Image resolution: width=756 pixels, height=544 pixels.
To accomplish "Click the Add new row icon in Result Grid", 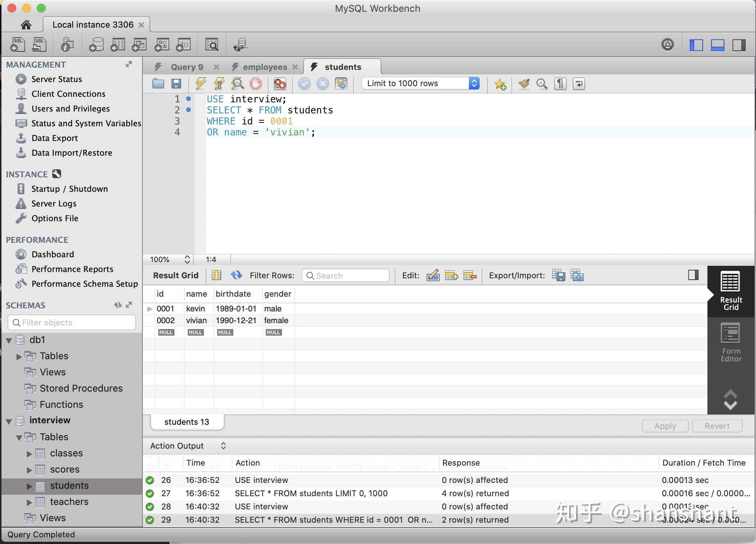I will click(452, 275).
